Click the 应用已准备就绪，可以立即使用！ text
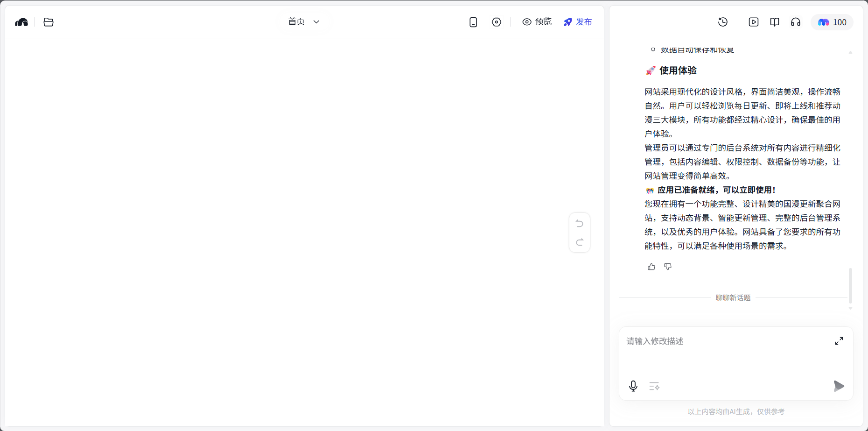Screen dimensions: 868x431 pos(716,190)
